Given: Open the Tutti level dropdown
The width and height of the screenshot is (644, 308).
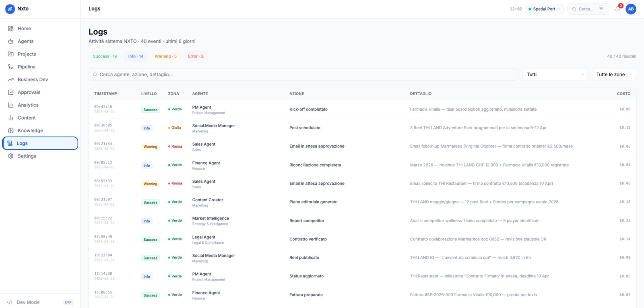Looking at the screenshot, I should 555,74.
